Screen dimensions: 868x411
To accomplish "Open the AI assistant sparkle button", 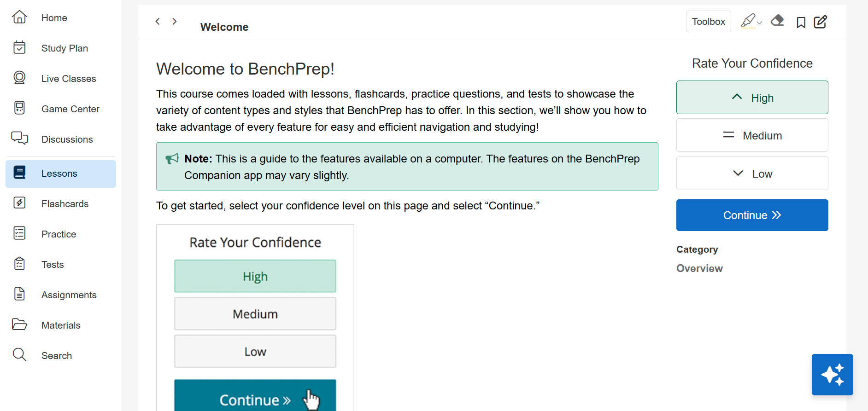I will click(832, 375).
